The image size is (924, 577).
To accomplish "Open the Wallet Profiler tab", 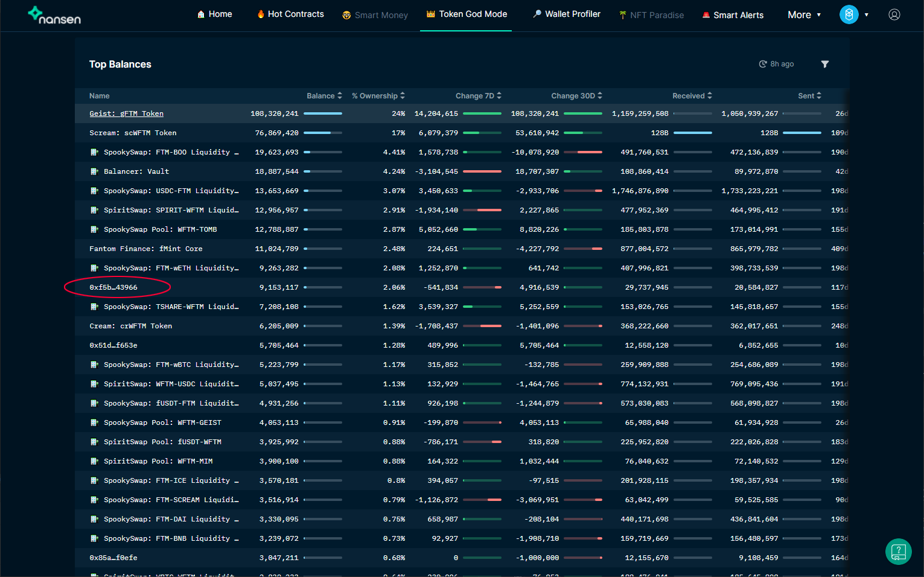I will [567, 14].
